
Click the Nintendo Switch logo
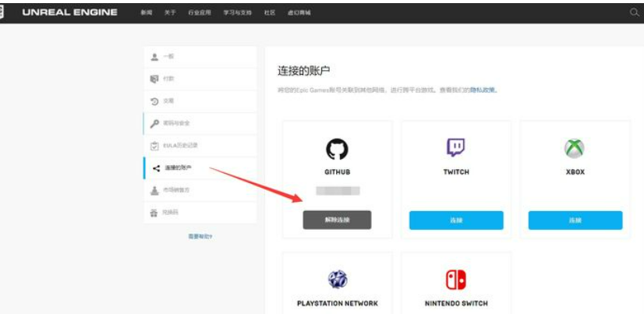pyautogui.click(x=456, y=280)
